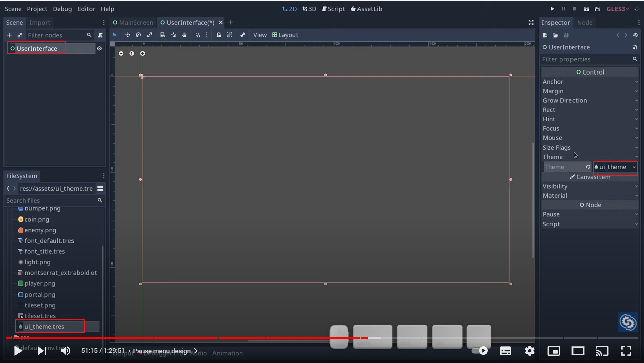The height and width of the screenshot is (363, 644).
Task: Toggle distraction-free mode icon
Action: tap(531, 22)
